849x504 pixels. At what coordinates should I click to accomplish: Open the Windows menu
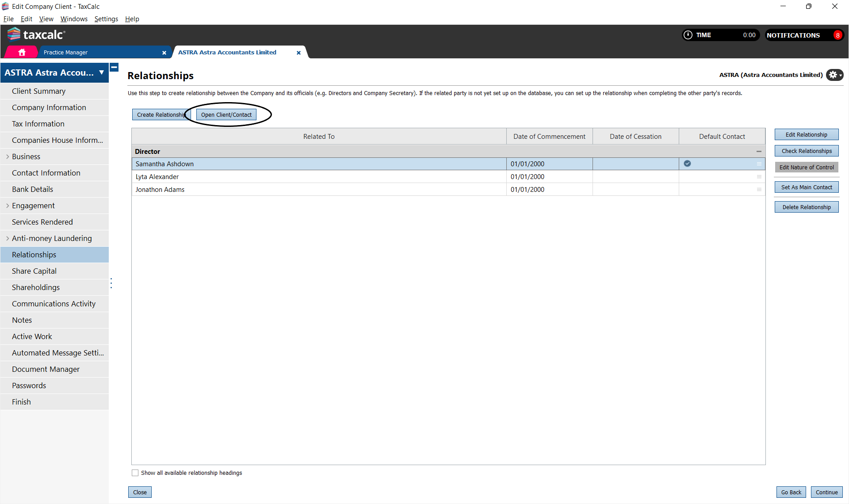click(74, 19)
